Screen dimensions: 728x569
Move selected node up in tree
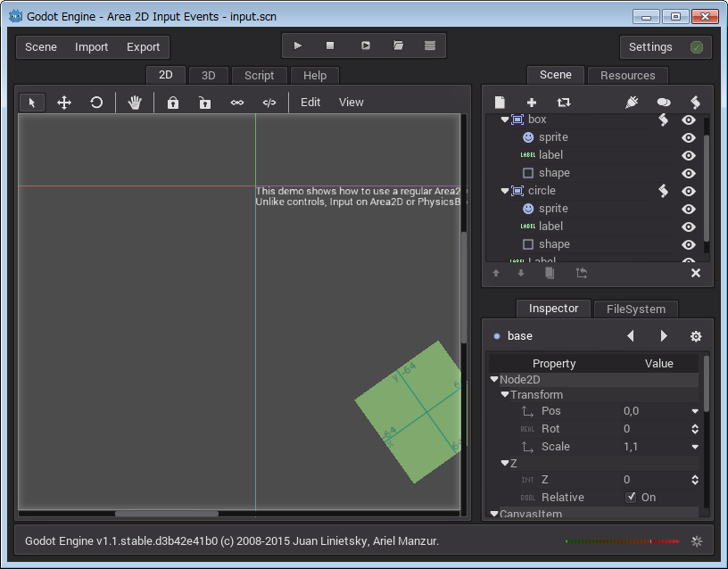496,273
